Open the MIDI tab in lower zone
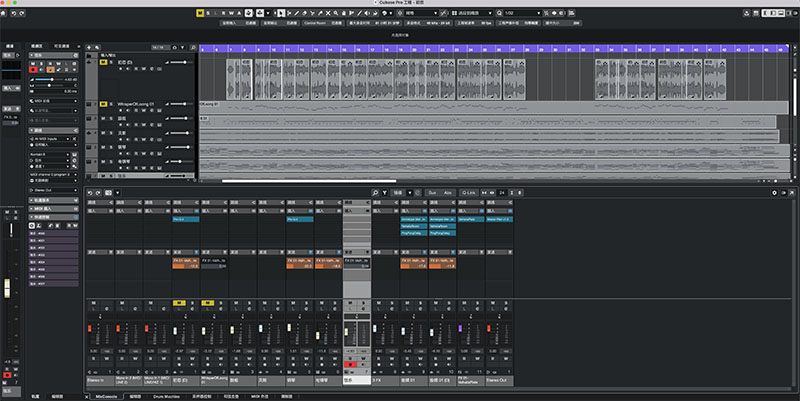Screen dimensions: 800x401 (x=260, y=396)
